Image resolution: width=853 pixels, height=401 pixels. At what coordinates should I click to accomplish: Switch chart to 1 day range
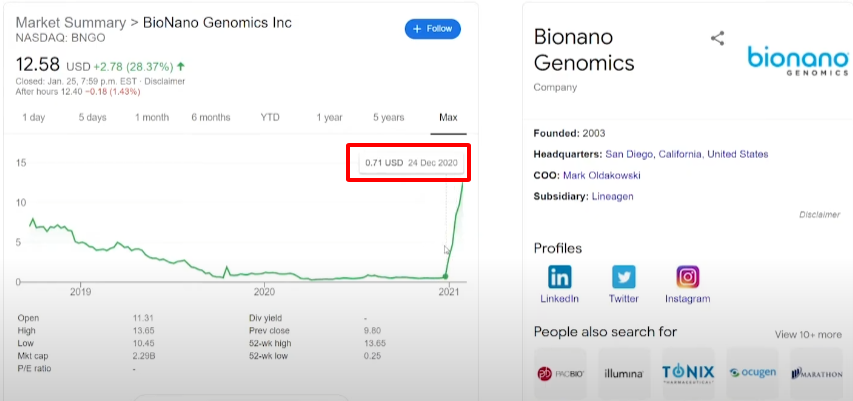click(33, 117)
